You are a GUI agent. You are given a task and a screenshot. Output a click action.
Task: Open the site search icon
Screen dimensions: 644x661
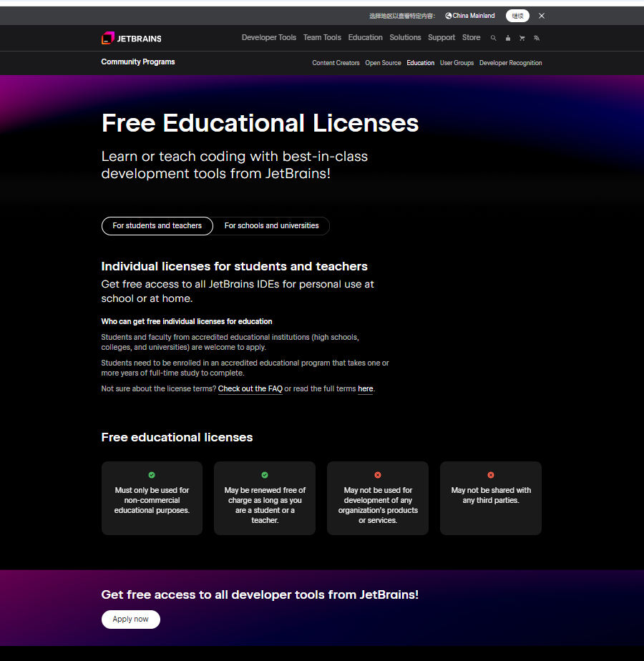[x=493, y=38]
